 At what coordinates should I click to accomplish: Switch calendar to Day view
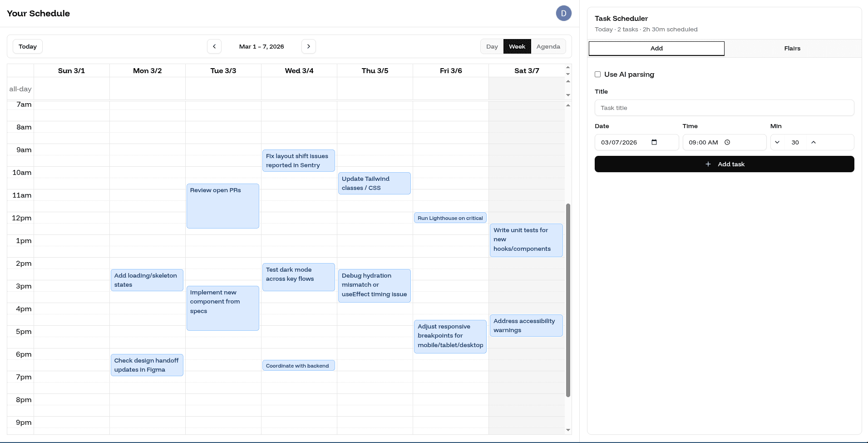[492, 46]
